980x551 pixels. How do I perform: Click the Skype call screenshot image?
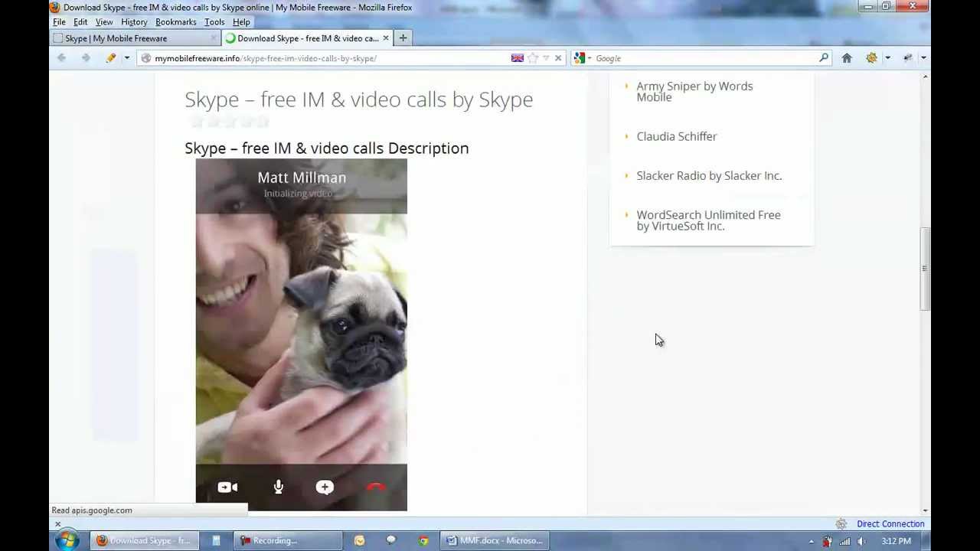[302, 335]
